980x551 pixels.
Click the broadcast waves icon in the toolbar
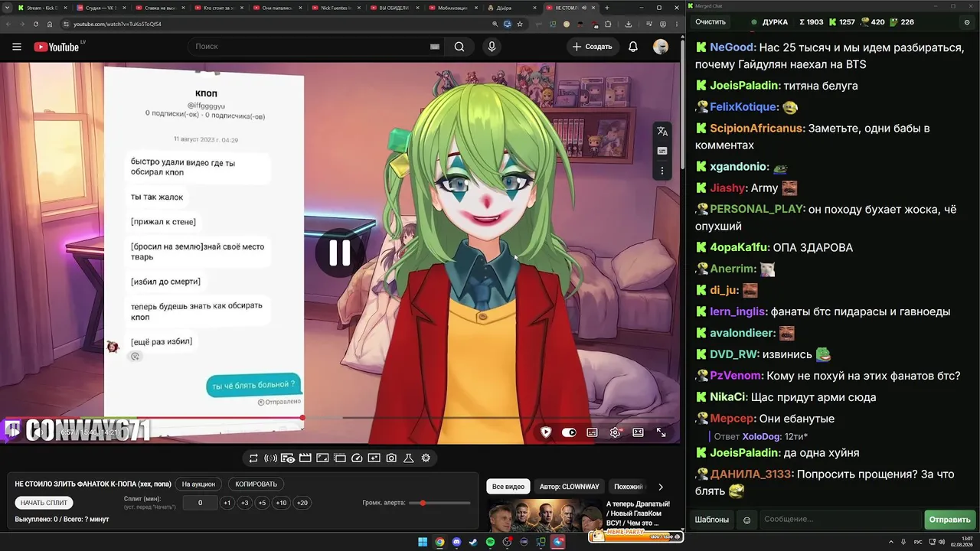click(x=270, y=458)
